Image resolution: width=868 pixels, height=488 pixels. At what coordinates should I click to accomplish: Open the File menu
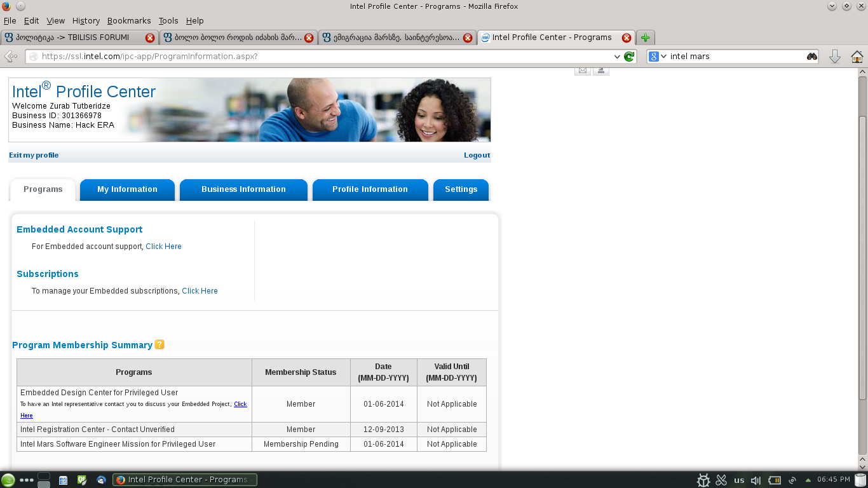(x=10, y=21)
